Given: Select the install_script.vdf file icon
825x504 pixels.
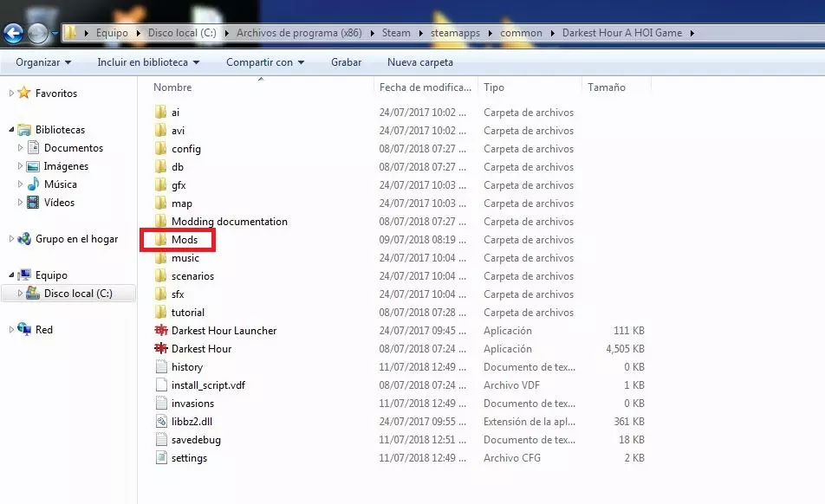Looking at the screenshot, I should (160, 385).
